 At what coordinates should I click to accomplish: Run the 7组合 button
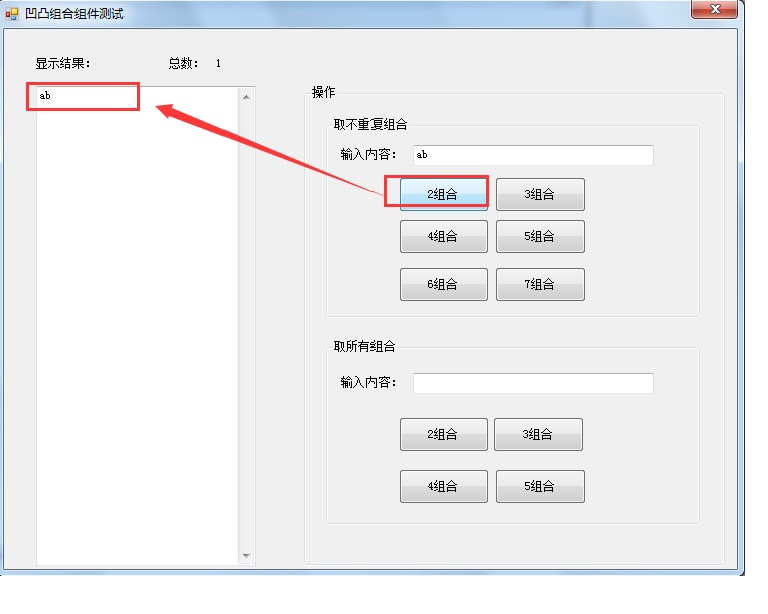point(540,284)
